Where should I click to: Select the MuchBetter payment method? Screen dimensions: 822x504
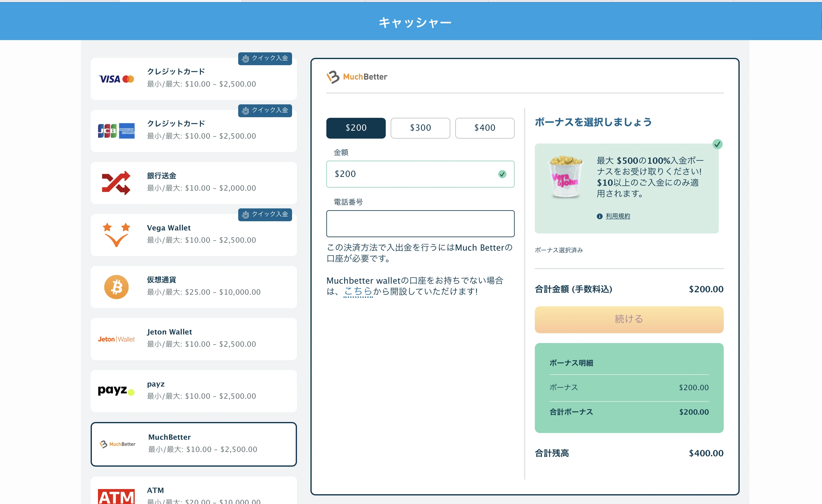pyautogui.click(x=193, y=444)
